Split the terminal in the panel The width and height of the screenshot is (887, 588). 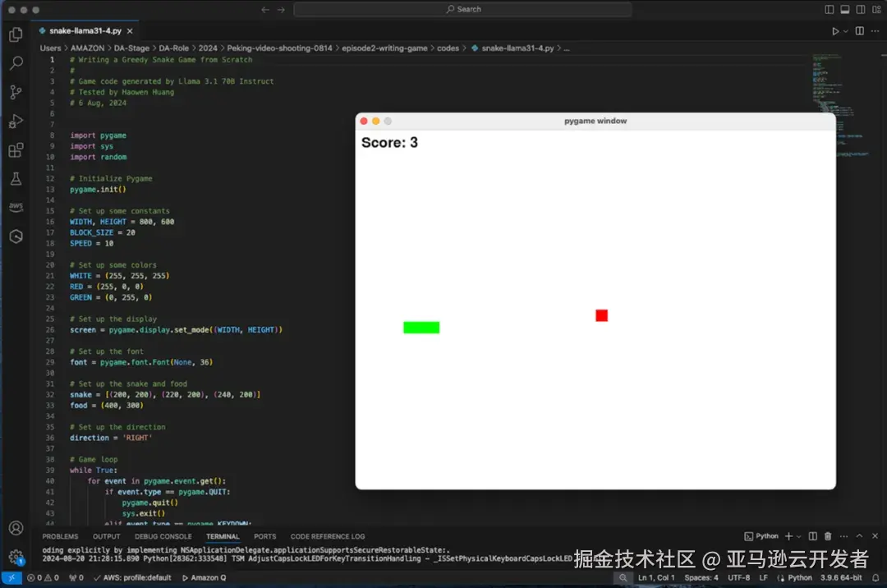pyautogui.click(x=812, y=536)
